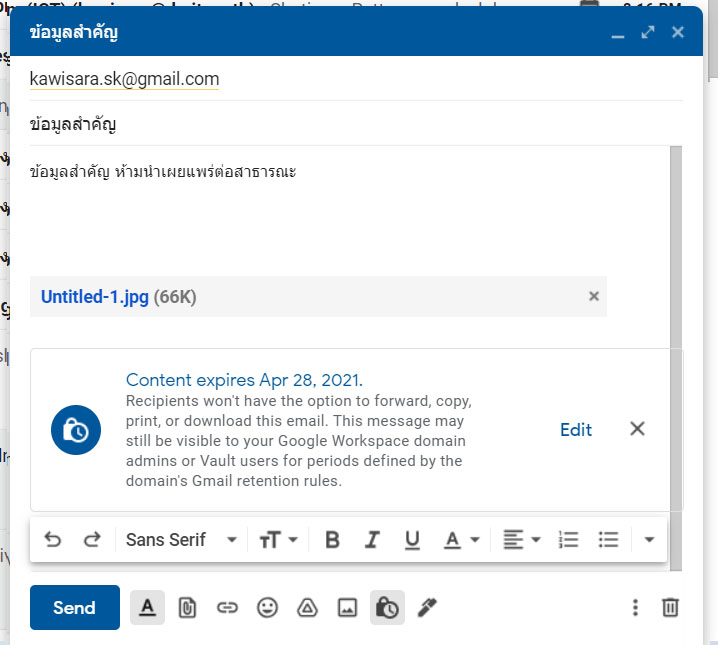Viewport: 718px width, 645px height.
Task: Click message body text ห้ามนำเผยแพร่ต่อสาธารณะ
Action: pos(206,172)
